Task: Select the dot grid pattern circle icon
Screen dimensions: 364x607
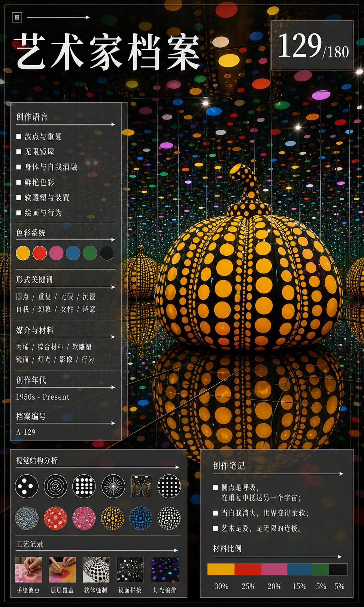Action: (84, 486)
